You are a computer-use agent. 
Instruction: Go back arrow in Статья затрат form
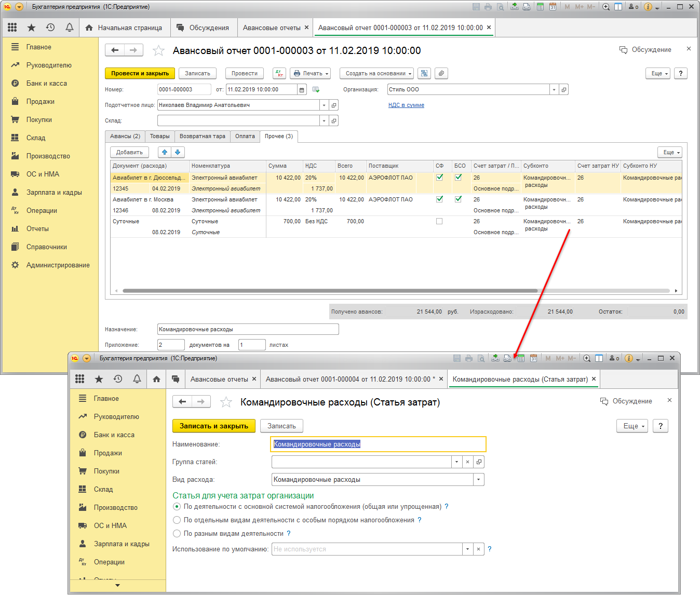(x=182, y=402)
